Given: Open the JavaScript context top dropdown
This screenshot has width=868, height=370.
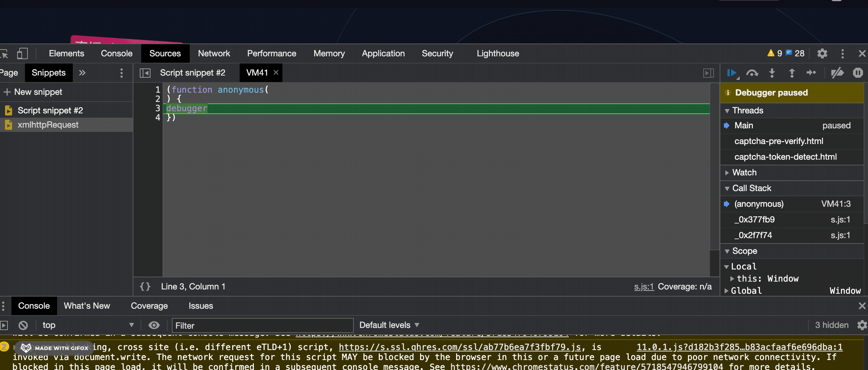Looking at the screenshot, I should tap(88, 325).
